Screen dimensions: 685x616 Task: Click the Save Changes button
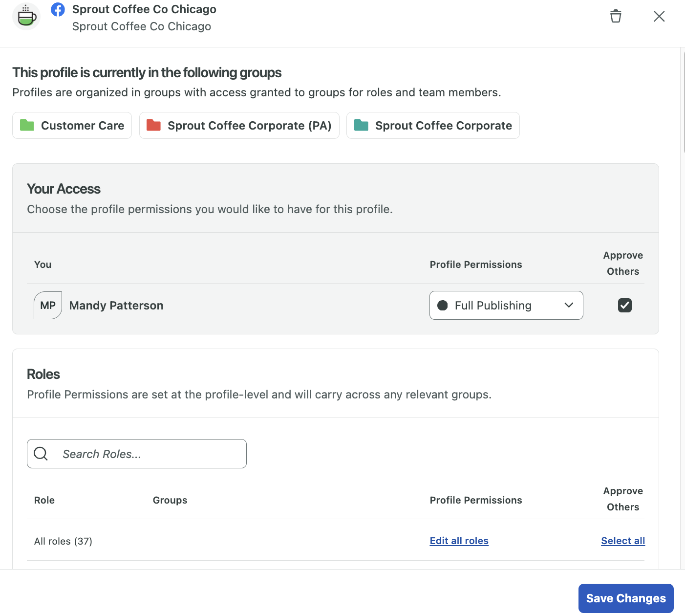626,598
